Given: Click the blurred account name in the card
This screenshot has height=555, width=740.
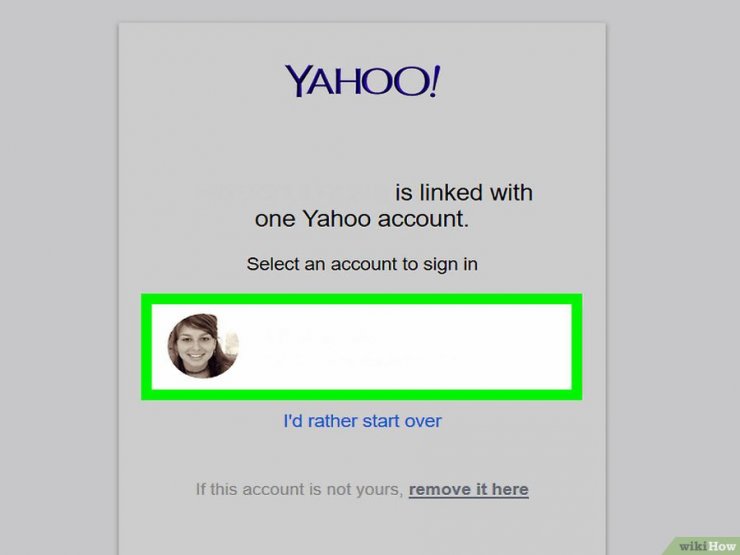Looking at the screenshot, I should [x=319, y=337].
